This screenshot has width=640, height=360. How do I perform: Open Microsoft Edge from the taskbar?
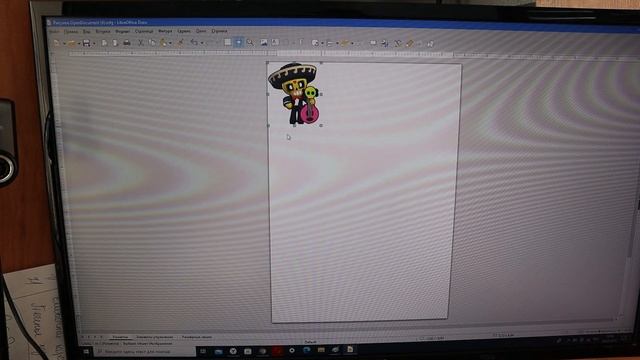[307, 350]
